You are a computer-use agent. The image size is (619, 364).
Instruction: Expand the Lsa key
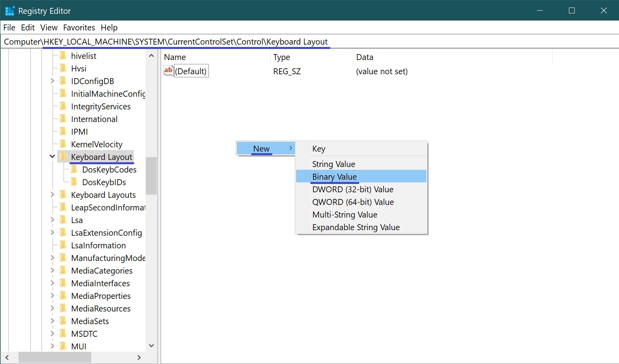pyautogui.click(x=52, y=220)
